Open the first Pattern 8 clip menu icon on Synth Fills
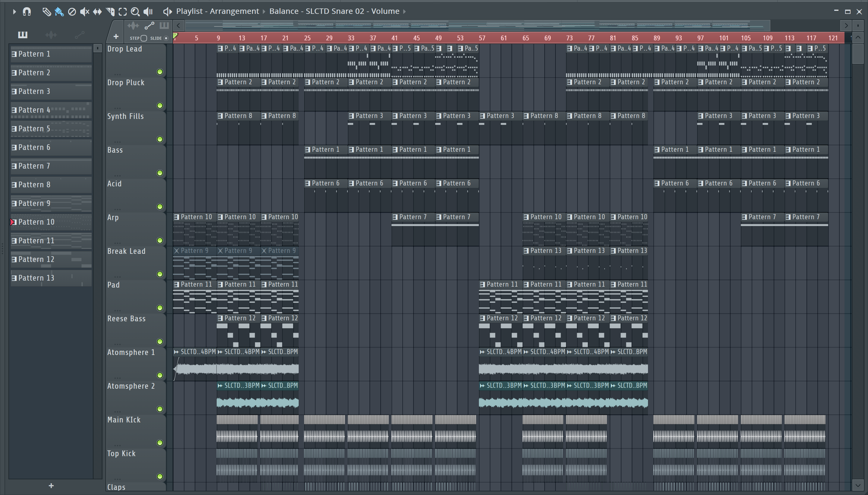Screen dimensions: 868x495 pyautogui.click(x=220, y=116)
